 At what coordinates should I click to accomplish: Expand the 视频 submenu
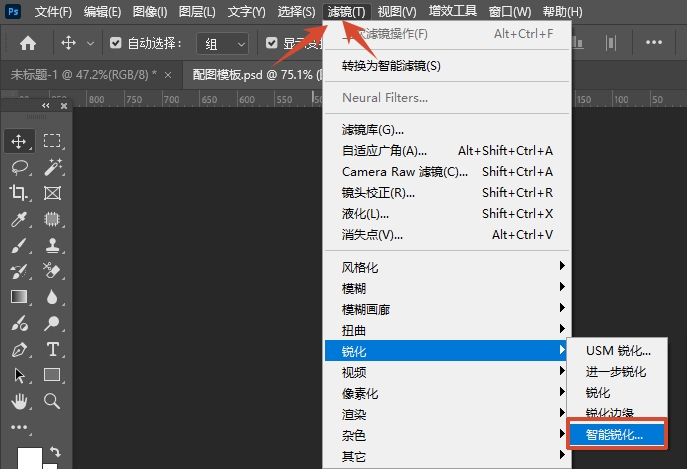[444, 372]
